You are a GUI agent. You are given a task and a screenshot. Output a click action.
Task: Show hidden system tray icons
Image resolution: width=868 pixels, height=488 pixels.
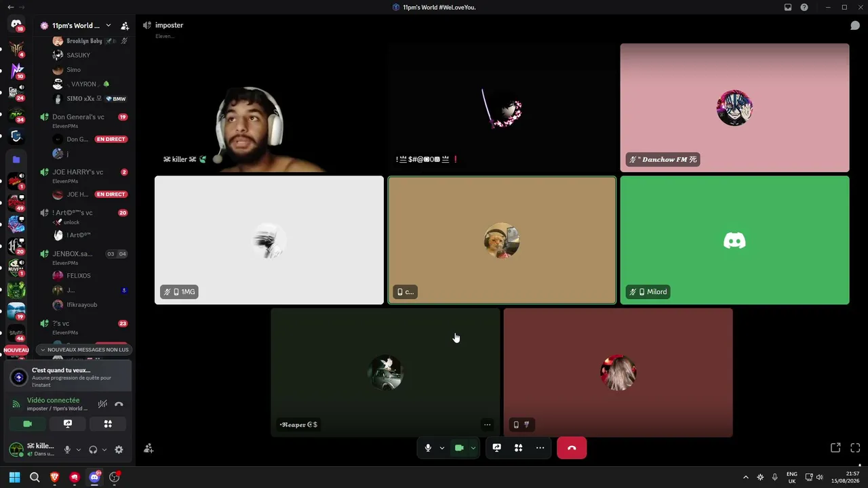(x=746, y=477)
